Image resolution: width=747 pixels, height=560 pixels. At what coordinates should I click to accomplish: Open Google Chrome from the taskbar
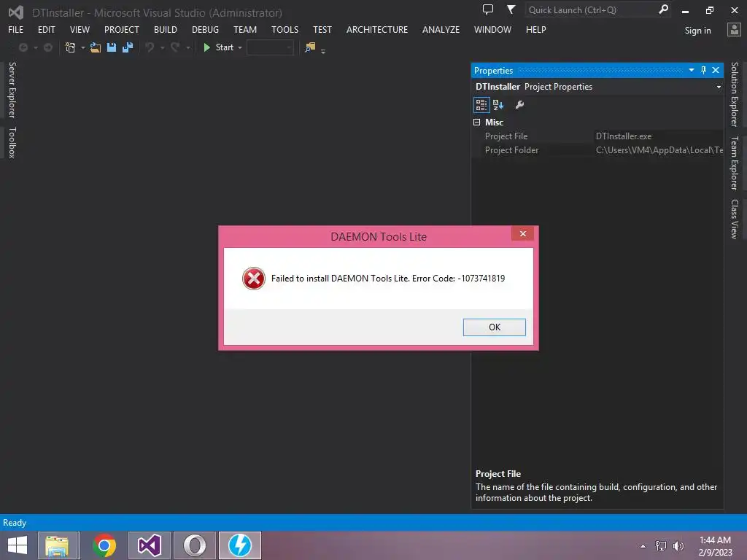(x=104, y=545)
